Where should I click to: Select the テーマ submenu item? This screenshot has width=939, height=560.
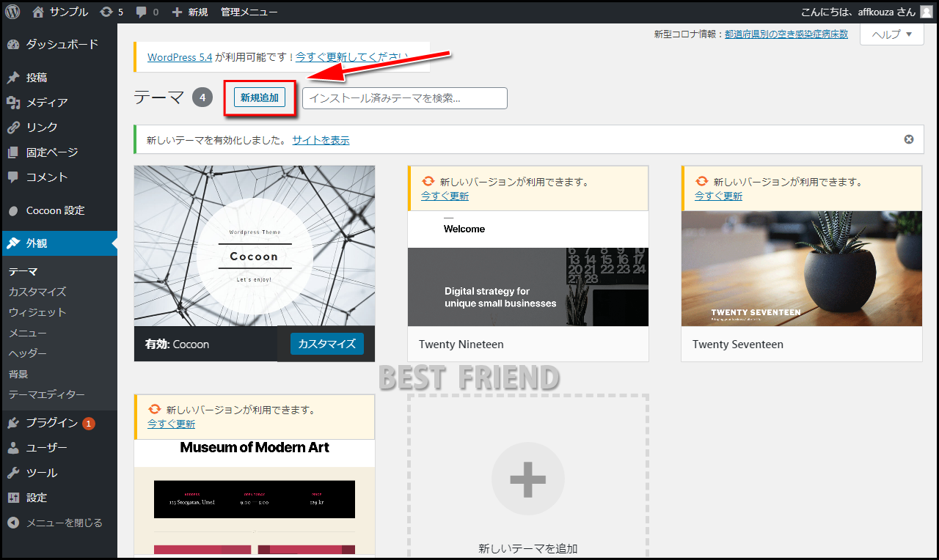(x=23, y=271)
